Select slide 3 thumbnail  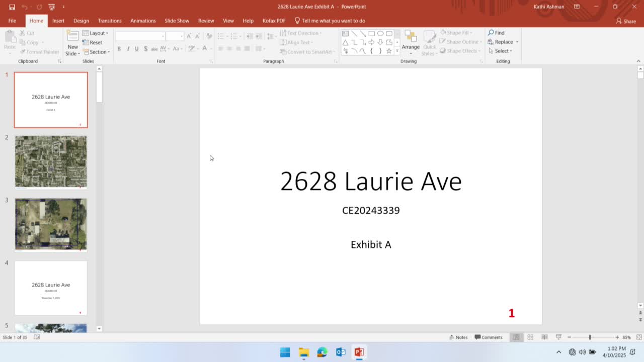click(51, 224)
